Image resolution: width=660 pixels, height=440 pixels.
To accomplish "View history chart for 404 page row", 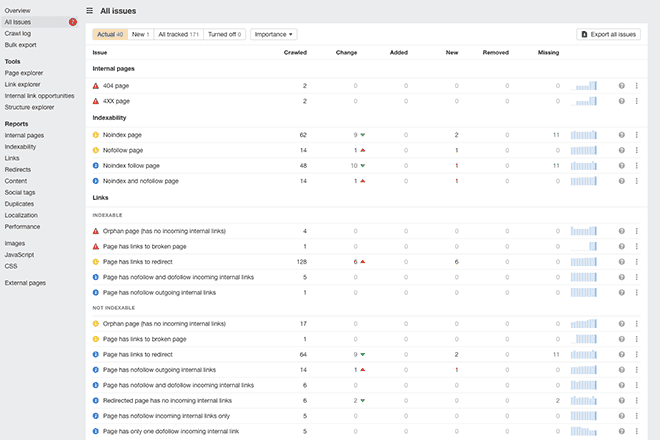I will (x=584, y=85).
